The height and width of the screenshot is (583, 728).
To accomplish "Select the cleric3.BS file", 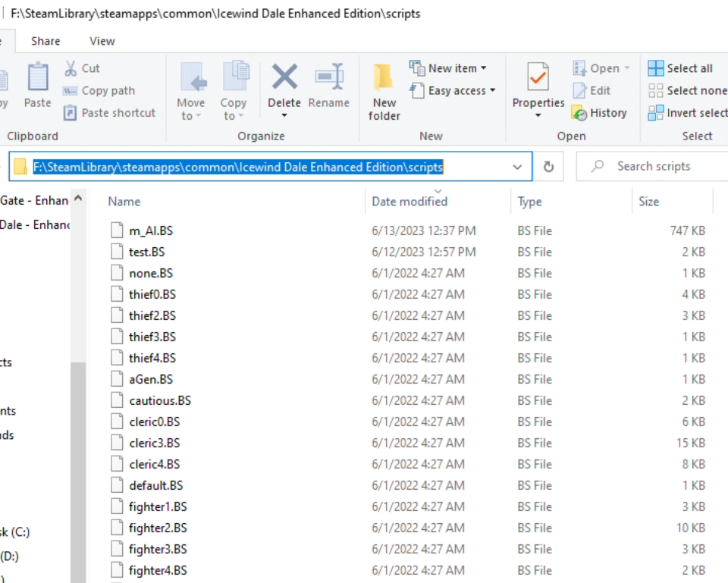I will point(155,443).
